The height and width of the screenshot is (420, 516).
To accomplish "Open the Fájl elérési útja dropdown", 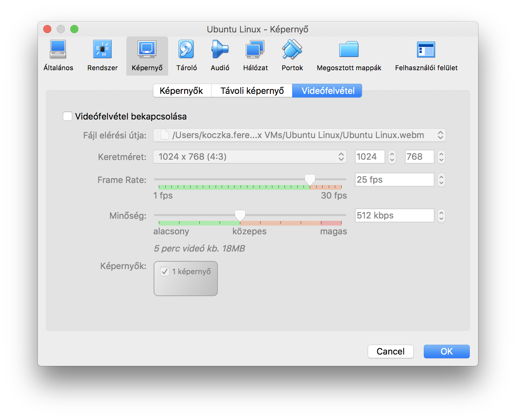I will point(300,135).
